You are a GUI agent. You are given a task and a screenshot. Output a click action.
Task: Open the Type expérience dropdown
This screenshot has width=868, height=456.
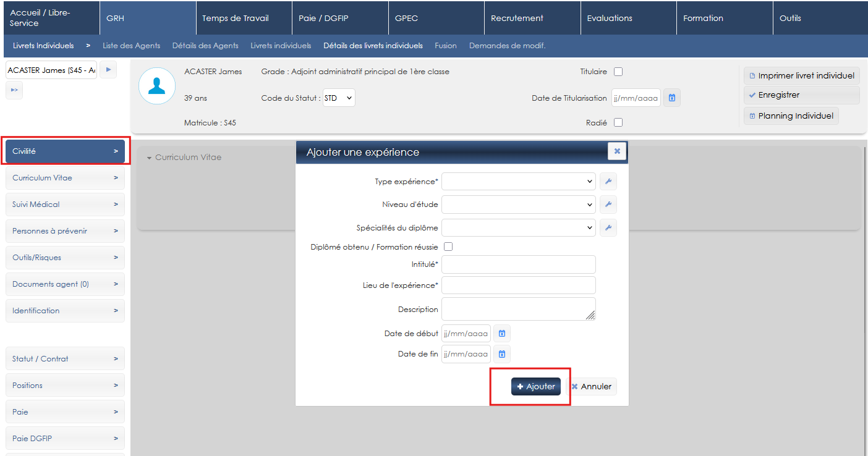click(518, 182)
